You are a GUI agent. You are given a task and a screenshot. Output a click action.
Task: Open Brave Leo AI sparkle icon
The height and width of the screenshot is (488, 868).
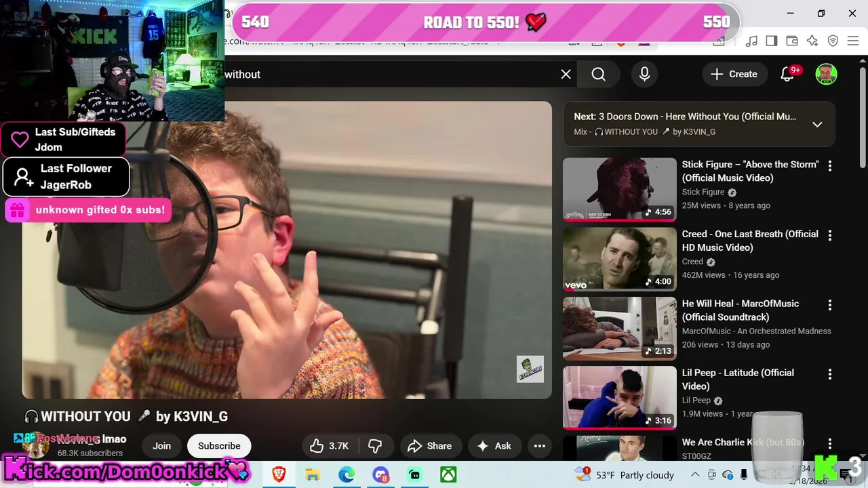812,41
